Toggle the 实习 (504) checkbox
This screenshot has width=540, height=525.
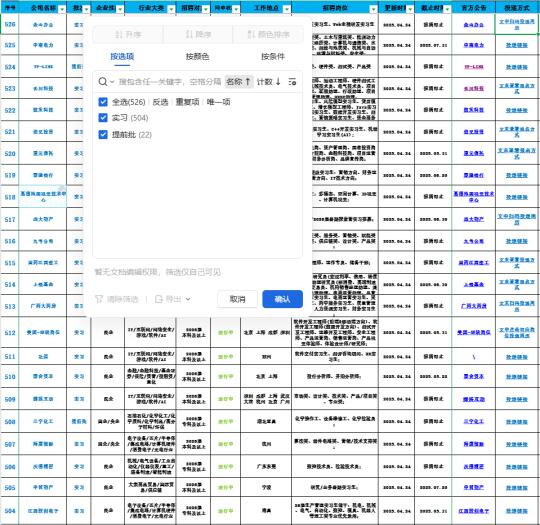pos(103,118)
